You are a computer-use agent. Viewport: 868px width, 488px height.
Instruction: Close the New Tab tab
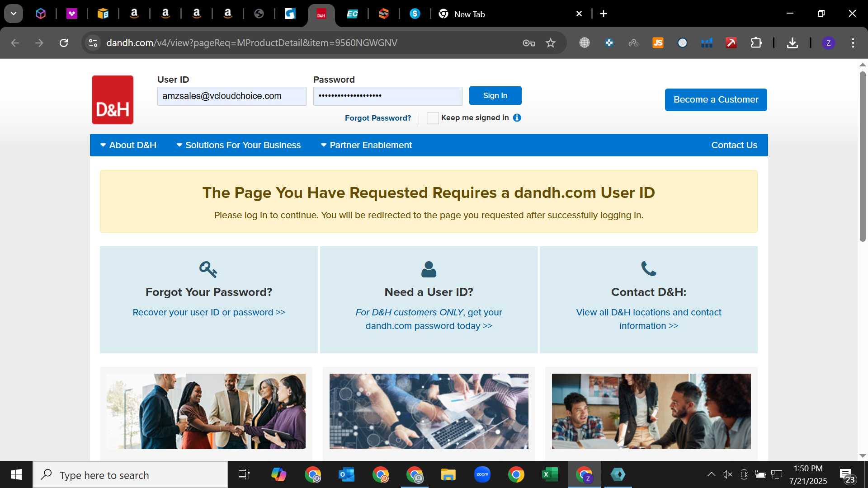(x=579, y=14)
